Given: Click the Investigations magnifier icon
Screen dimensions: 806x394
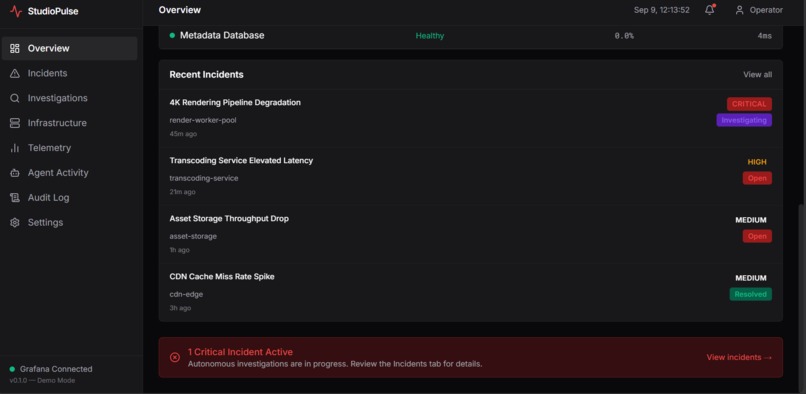Looking at the screenshot, I should coord(15,98).
